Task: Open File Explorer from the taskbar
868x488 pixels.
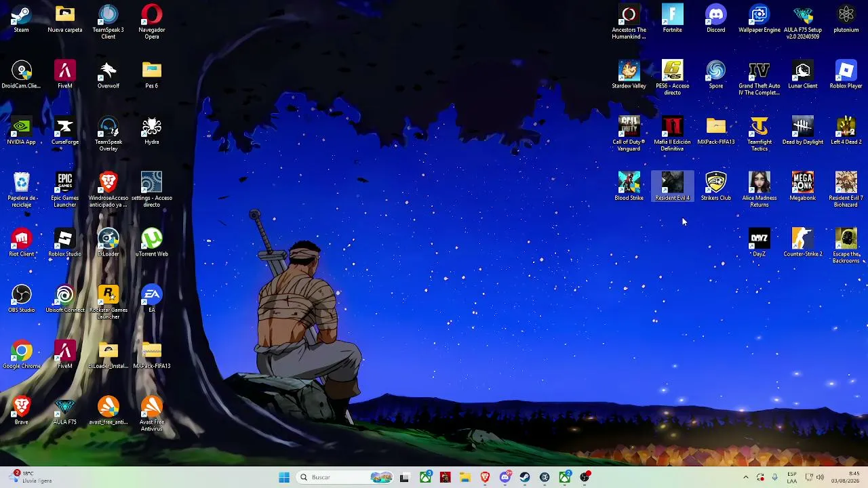Action: [x=465, y=477]
